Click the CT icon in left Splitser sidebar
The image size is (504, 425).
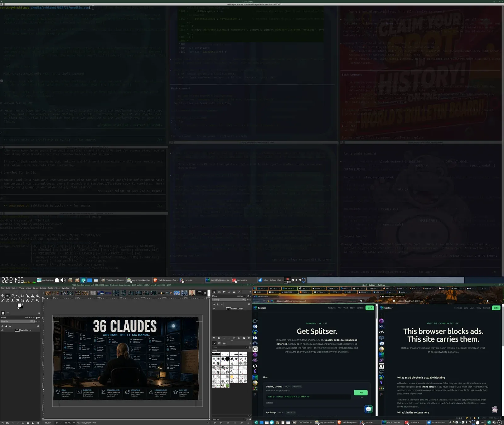pyautogui.click(x=255, y=349)
